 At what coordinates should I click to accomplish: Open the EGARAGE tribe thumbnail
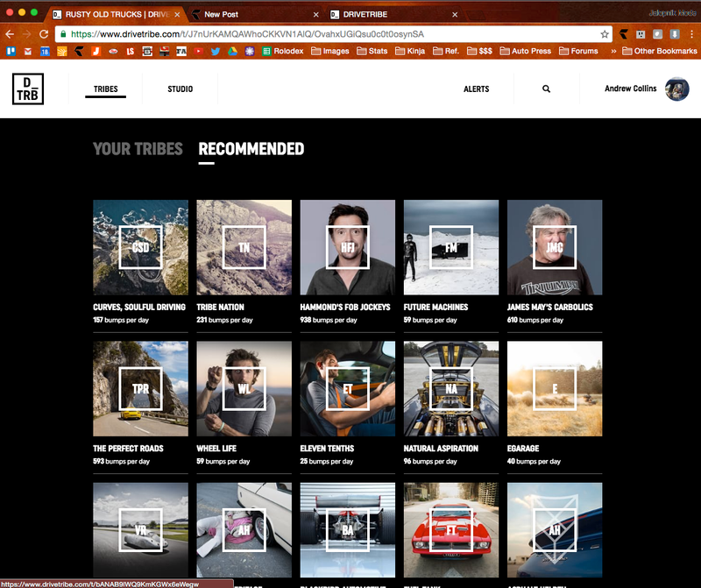tap(555, 388)
